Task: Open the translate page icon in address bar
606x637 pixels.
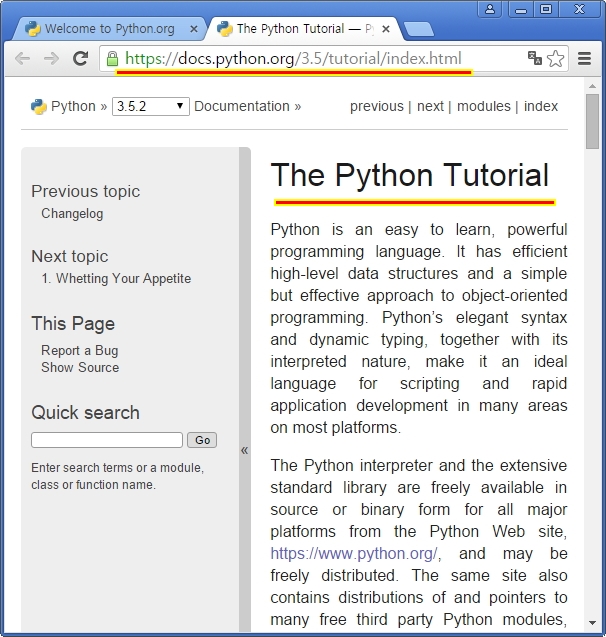Action: click(535, 58)
